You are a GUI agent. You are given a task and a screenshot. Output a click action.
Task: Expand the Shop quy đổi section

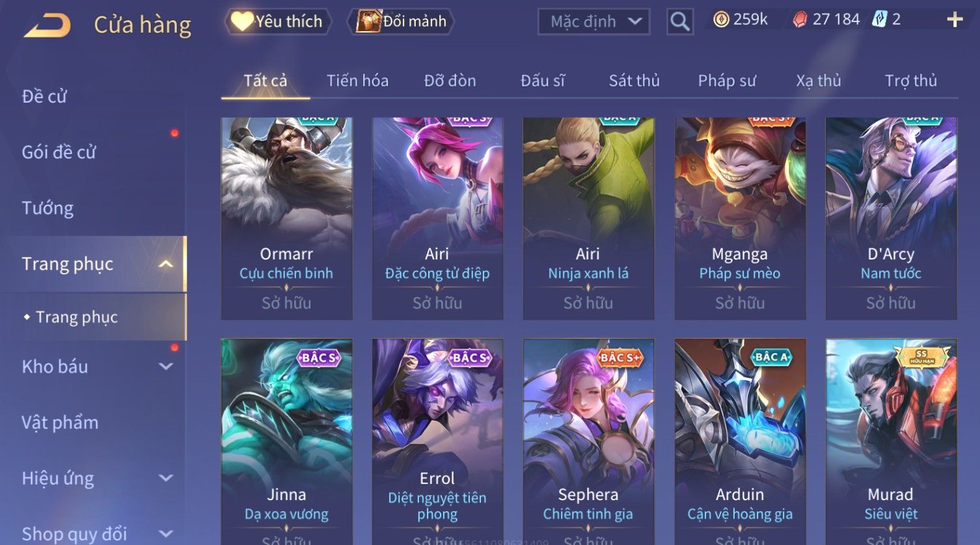pos(166,534)
